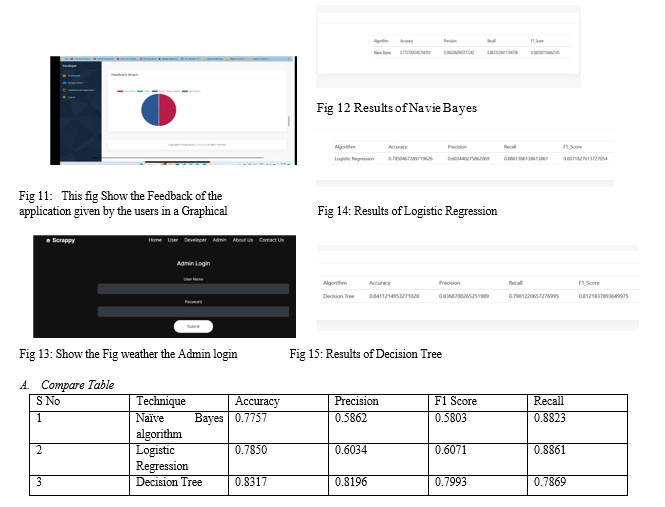This screenshot has height=507, width=665.
Task: Select the blue half of the pie chart
Action: point(150,110)
